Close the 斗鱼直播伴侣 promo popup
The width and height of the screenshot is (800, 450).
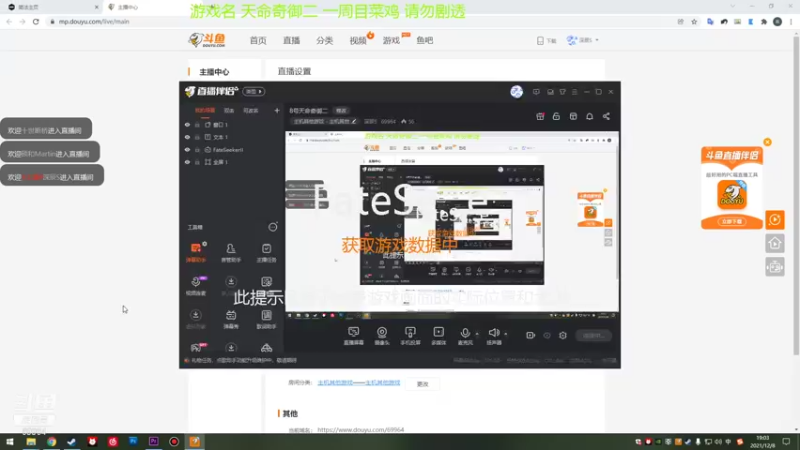click(767, 142)
